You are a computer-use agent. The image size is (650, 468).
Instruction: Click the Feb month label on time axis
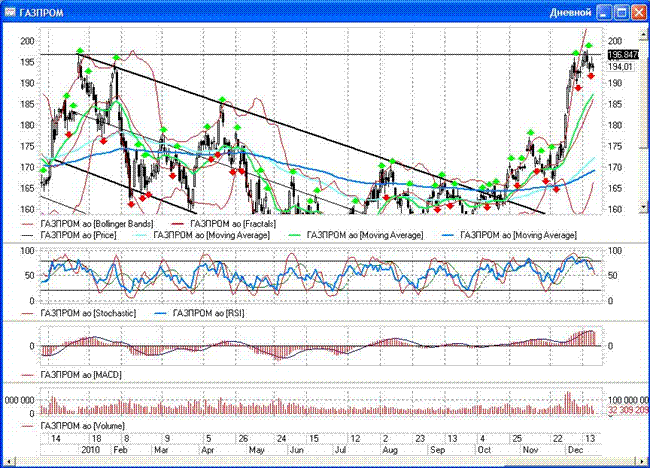pyautogui.click(x=120, y=450)
